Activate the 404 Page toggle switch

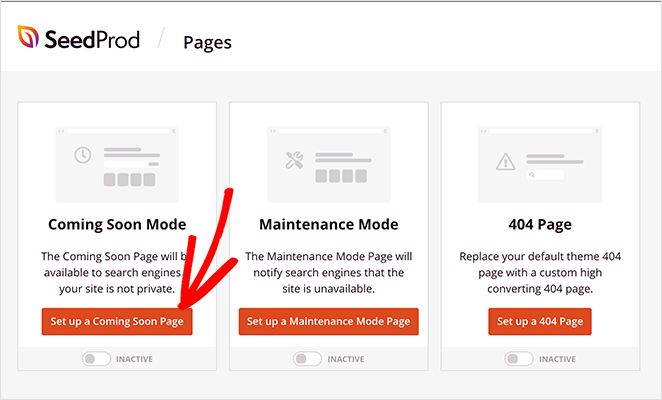(518, 359)
